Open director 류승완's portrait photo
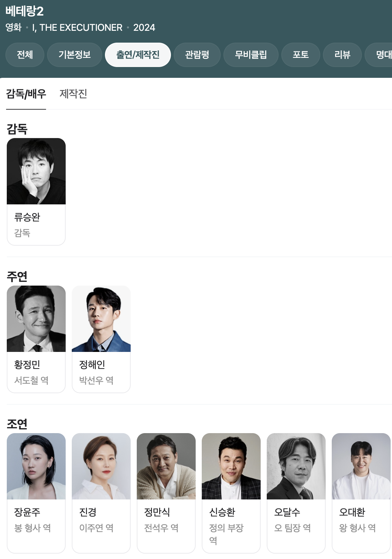This screenshot has width=392, height=559. coord(36,171)
